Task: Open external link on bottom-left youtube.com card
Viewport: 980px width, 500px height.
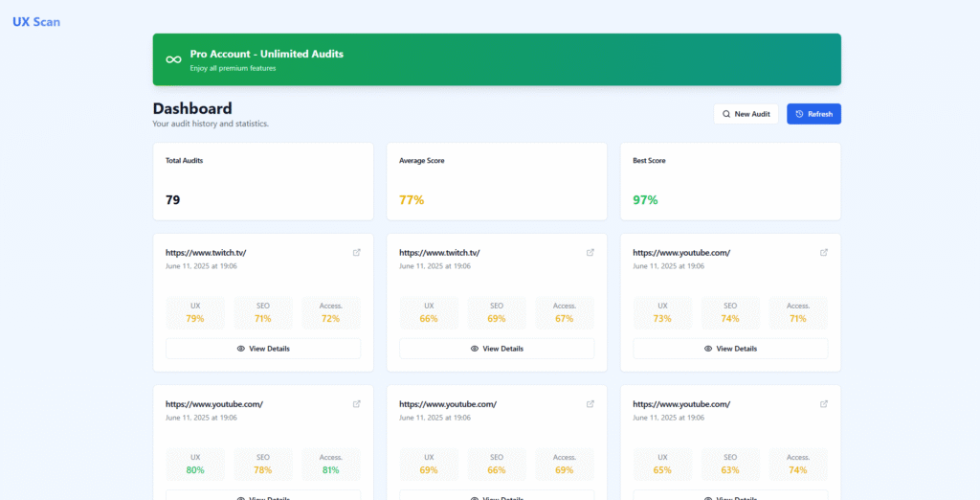Action: tap(356, 403)
